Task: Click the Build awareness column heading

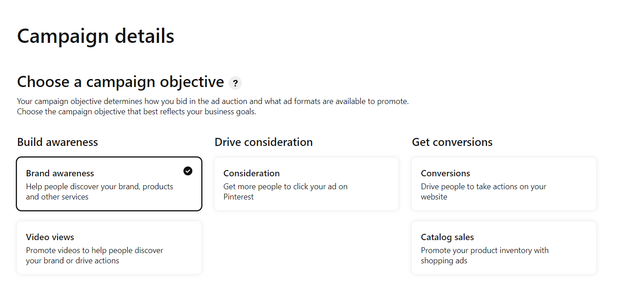Action: [x=58, y=142]
